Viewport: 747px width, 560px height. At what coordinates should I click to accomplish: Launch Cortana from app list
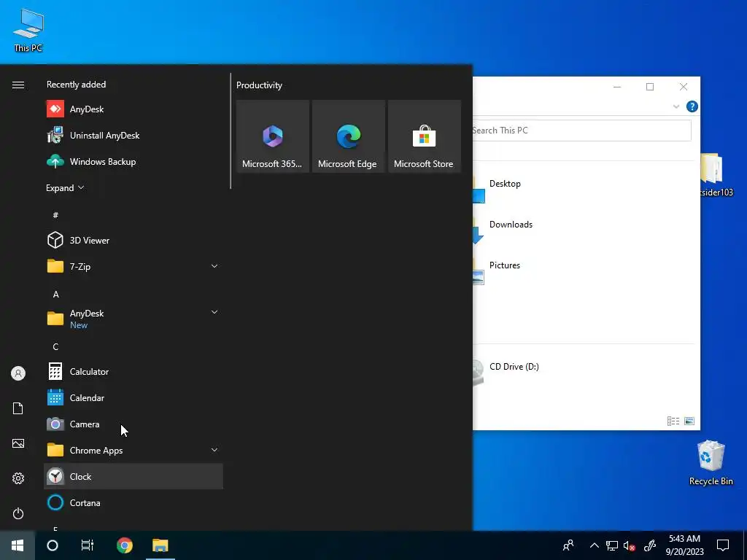[133, 502]
